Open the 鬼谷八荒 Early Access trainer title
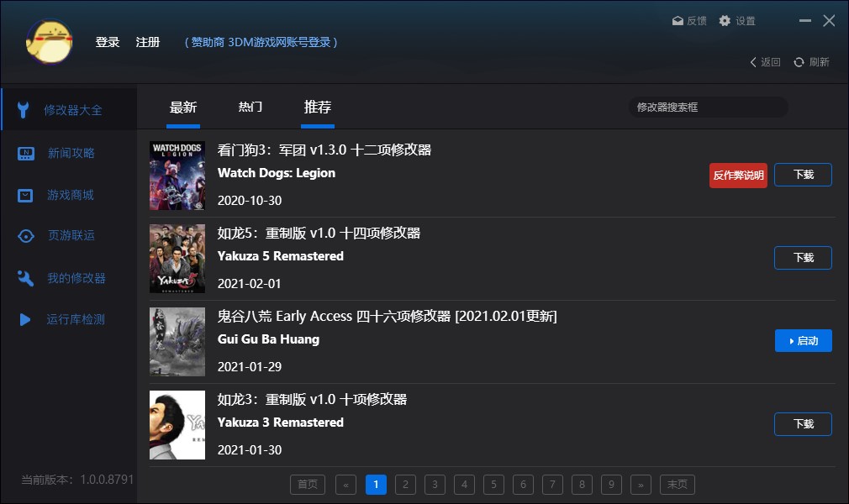This screenshot has width=849, height=504. coord(388,316)
